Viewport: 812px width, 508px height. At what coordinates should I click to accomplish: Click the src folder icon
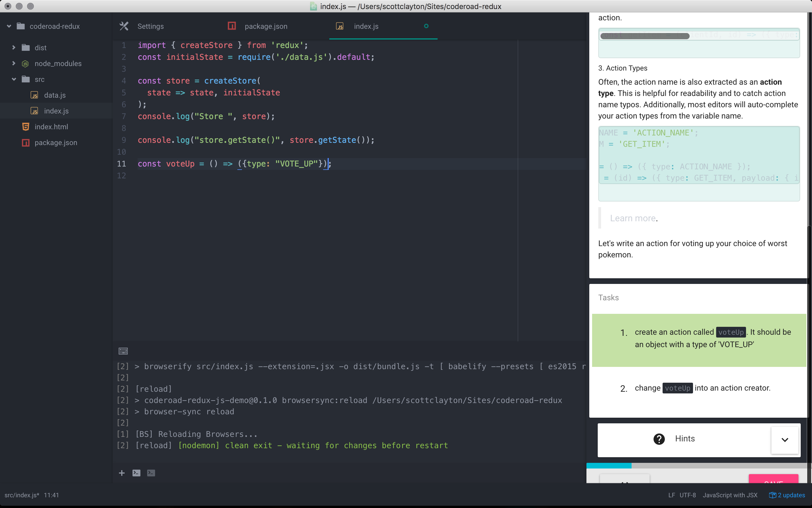(x=25, y=79)
